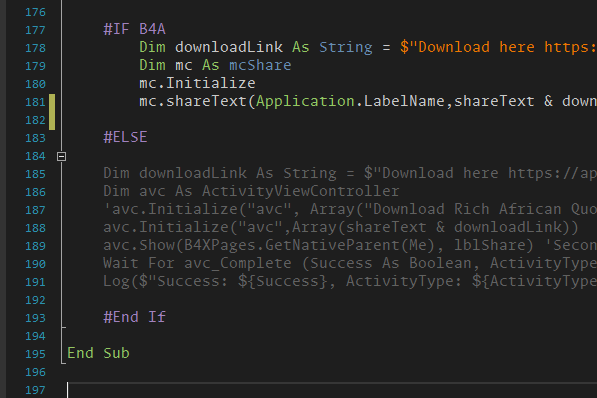Collapse the code region at line 184
The width and height of the screenshot is (597, 398).
(61, 157)
